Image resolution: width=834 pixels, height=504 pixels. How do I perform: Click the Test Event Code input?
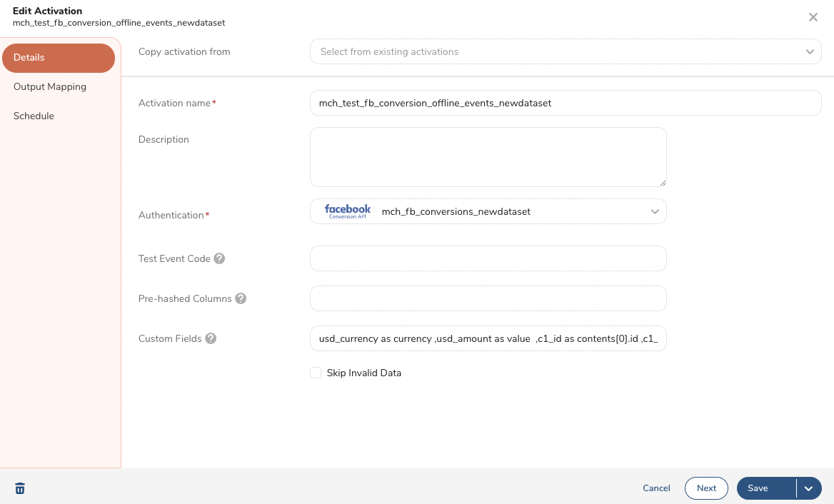(488, 258)
